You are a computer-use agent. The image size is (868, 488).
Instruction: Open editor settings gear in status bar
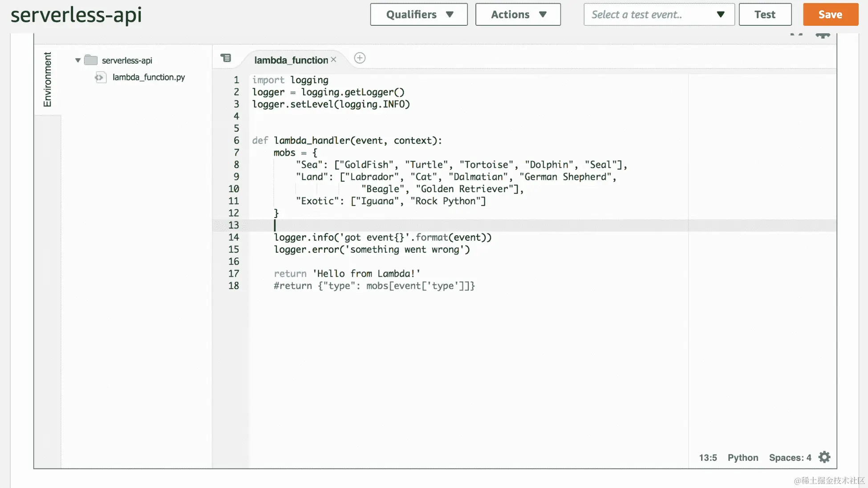click(x=824, y=457)
